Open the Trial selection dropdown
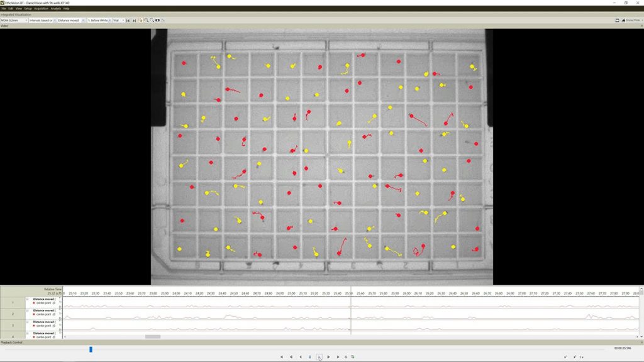Viewport: 644px width, 362px height. click(x=123, y=19)
